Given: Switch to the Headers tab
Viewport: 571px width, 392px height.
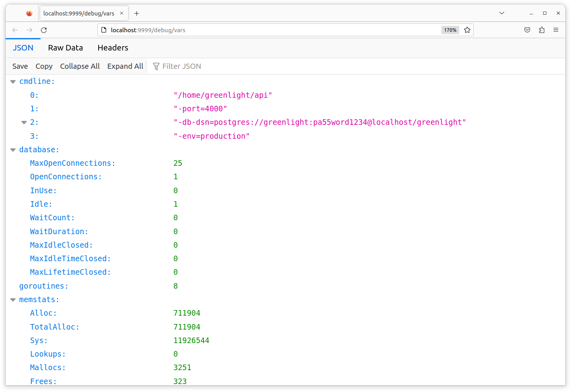Looking at the screenshot, I should (113, 48).
